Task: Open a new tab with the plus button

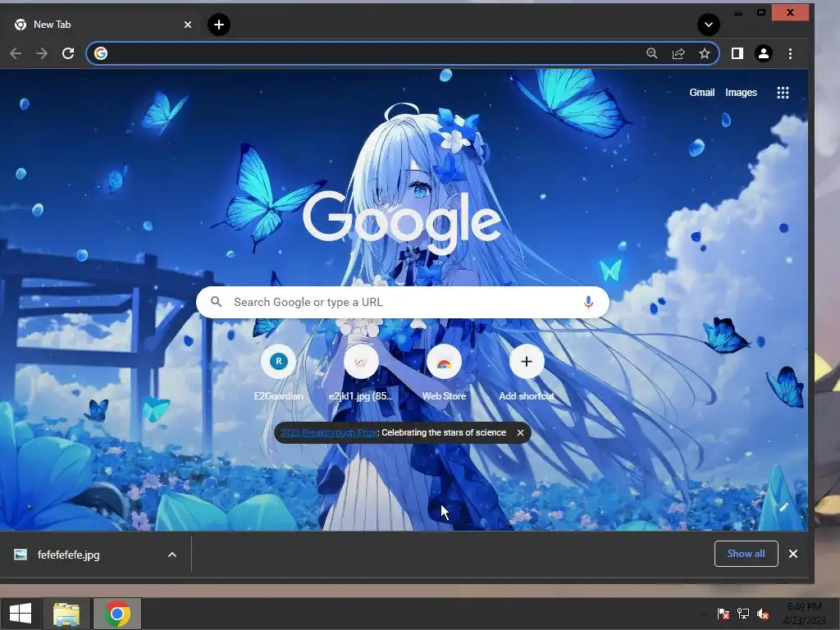Action: (218, 25)
